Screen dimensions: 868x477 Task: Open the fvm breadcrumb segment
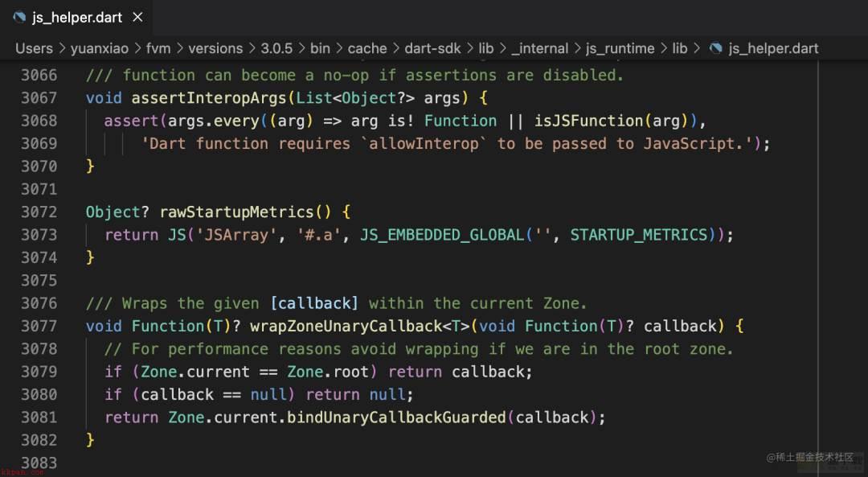coord(158,49)
